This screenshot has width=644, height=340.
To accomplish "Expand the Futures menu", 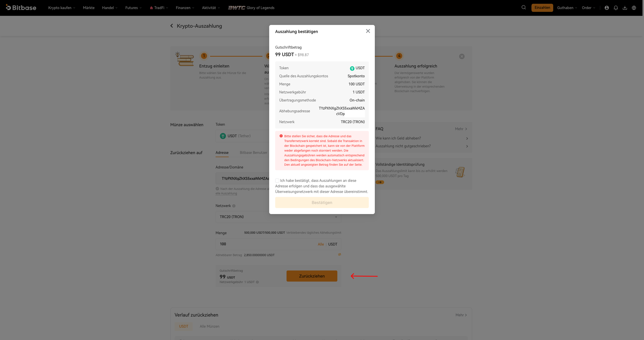I will pyautogui.click(x=133, y=8).
